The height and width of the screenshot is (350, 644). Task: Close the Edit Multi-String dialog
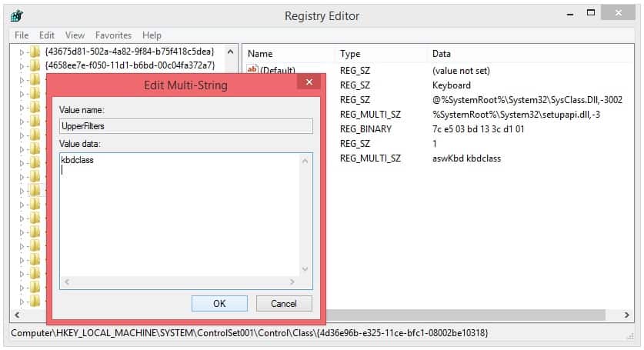(x=309, y=83)
